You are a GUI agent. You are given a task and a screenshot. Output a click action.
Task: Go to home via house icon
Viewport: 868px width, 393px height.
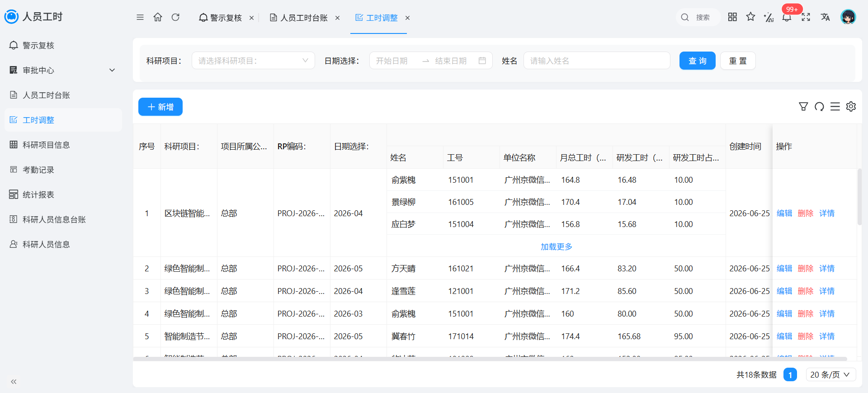pos(158,17)
